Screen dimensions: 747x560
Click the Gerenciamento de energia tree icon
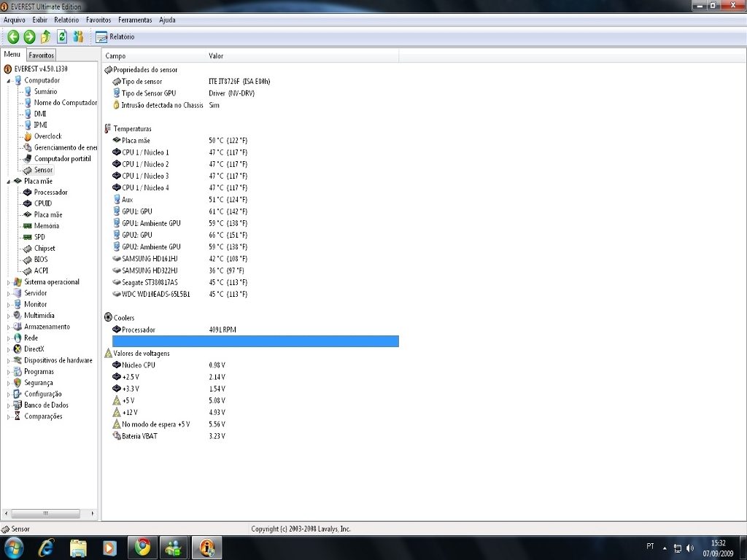tap(28, 147)
